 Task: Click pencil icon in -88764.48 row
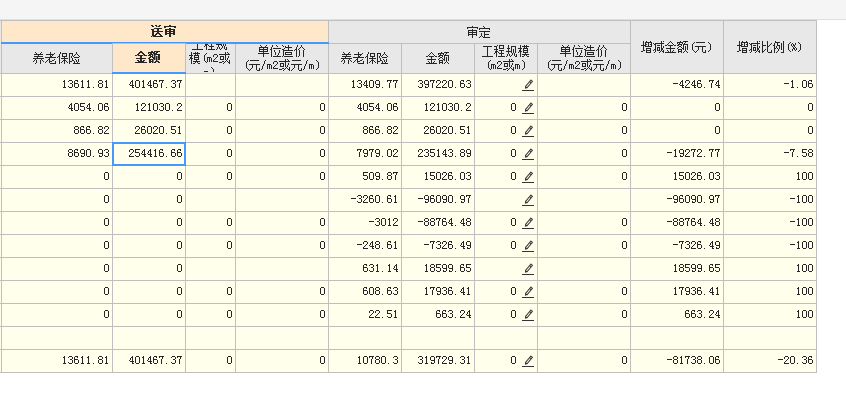point(528,223)
